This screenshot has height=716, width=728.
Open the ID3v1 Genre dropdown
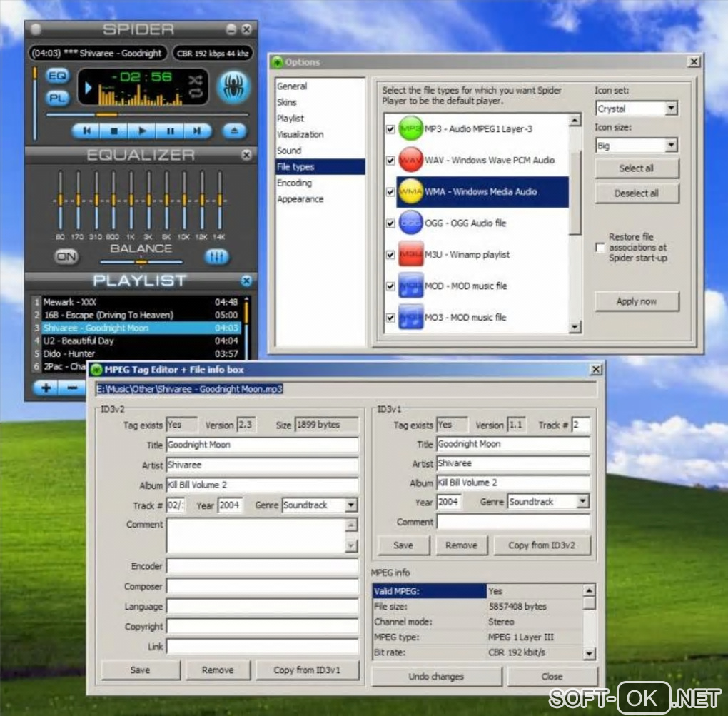tap(582, 501)
